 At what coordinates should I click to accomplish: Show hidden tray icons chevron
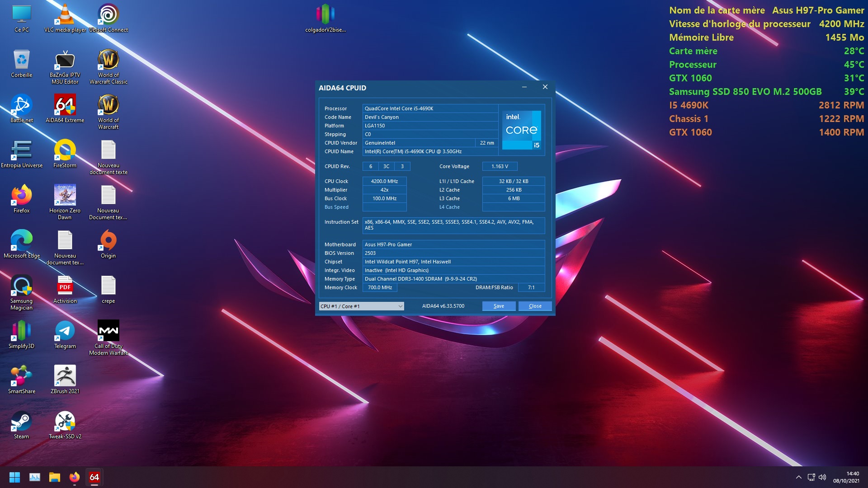point(799,477)
